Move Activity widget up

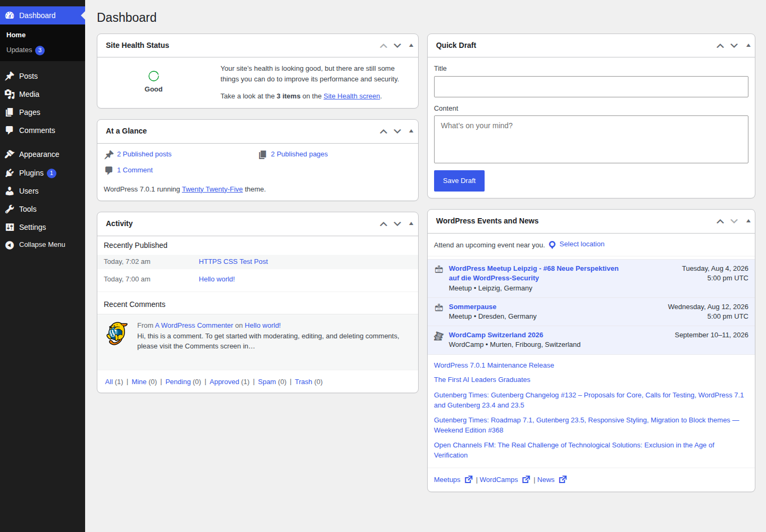point(384,224)
